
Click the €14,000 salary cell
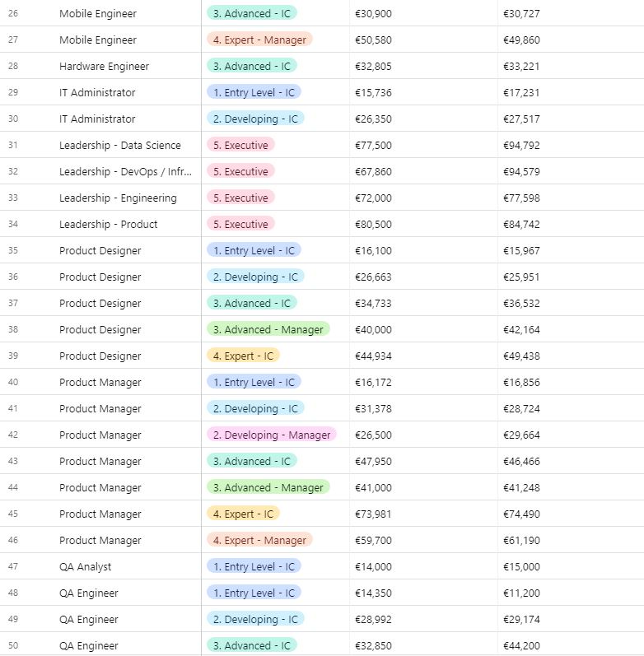point(373,567)
